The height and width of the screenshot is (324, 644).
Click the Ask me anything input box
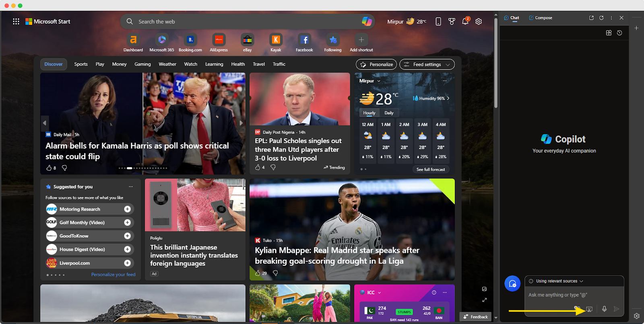coord(574,295)
